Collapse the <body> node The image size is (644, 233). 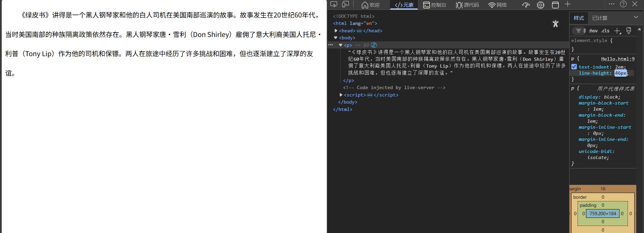[x=336, y=38]
